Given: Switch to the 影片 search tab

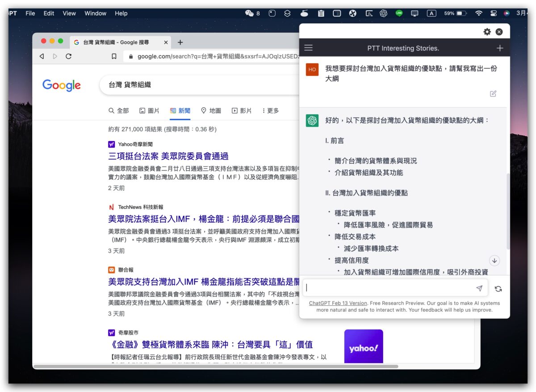Looking at the screenshot, I should coord(242,111).
